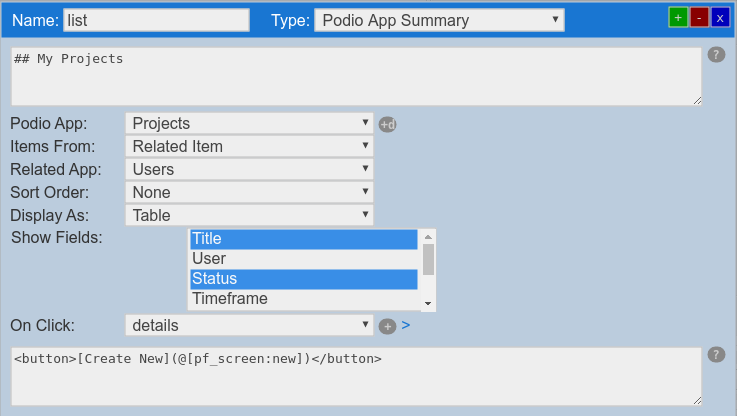Click the Name input field containing list

pyautogui.click(x=156, y=20)
